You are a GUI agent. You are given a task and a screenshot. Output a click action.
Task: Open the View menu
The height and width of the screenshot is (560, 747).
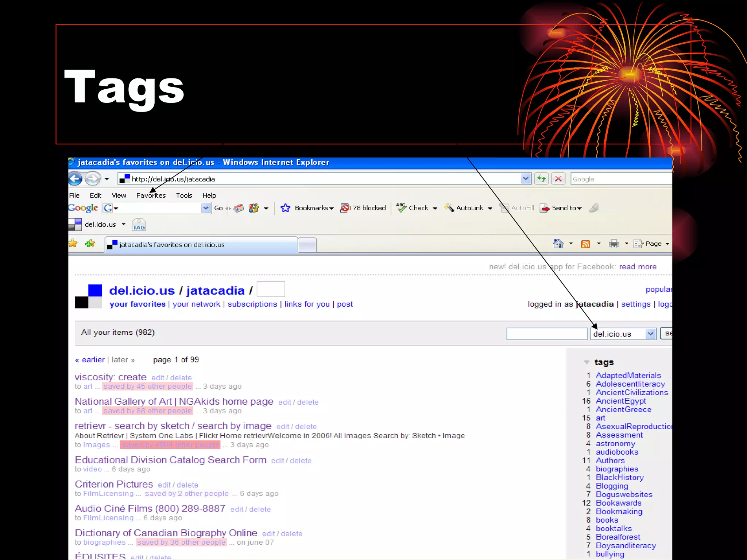pyautogui.click(x=119, y=195)
